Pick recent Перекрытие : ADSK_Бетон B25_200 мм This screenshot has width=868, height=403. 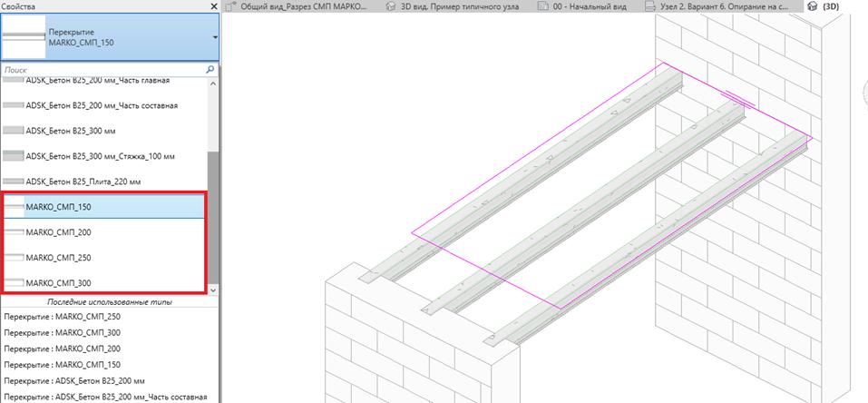(74, 381)
